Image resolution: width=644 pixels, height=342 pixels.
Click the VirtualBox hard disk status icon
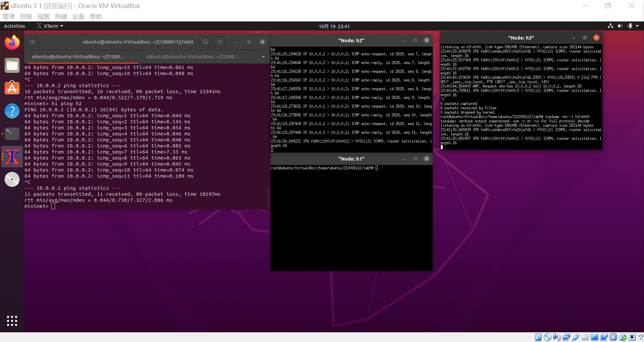coord(538,337)
